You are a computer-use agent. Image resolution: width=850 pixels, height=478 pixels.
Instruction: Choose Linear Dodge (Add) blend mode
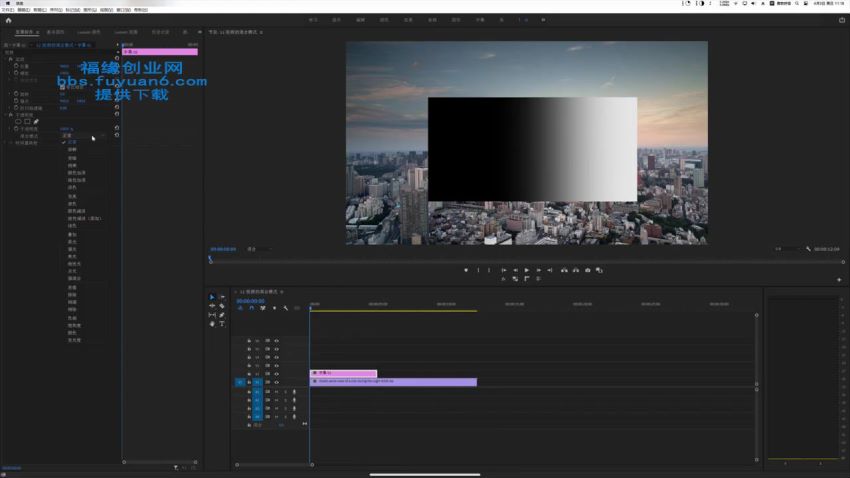pyautogui.click(x=84, y=218)
